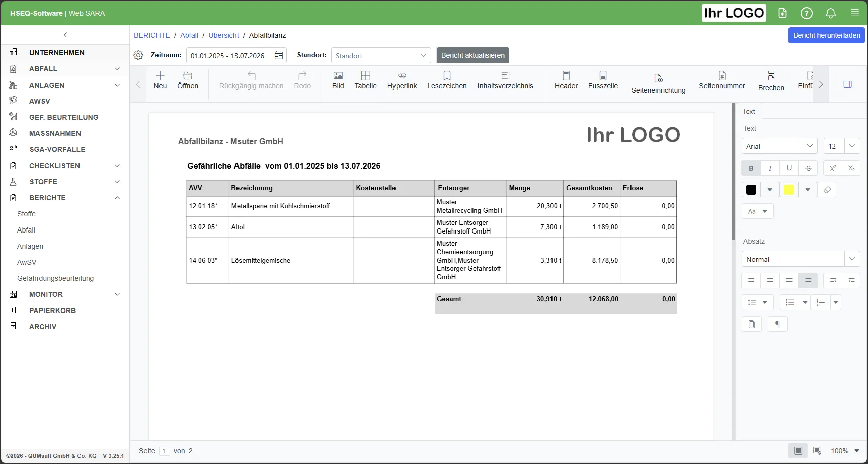Viewport: 868px width, 464px height.
Task: Toggle strikethrough formatting
Action: click(x=808, y=168)
